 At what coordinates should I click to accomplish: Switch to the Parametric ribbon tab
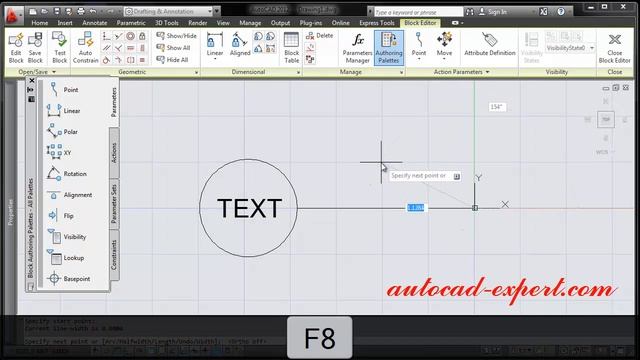[131, 23]
